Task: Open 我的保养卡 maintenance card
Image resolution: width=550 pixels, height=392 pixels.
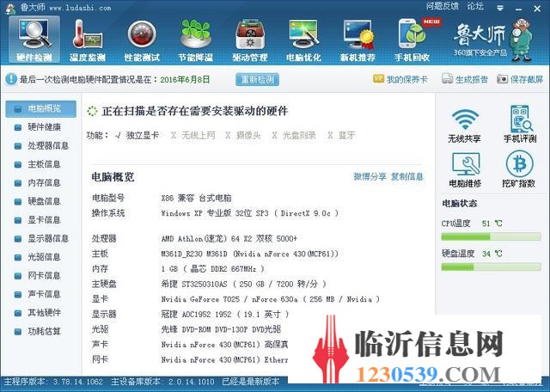Action: (400, 79)
